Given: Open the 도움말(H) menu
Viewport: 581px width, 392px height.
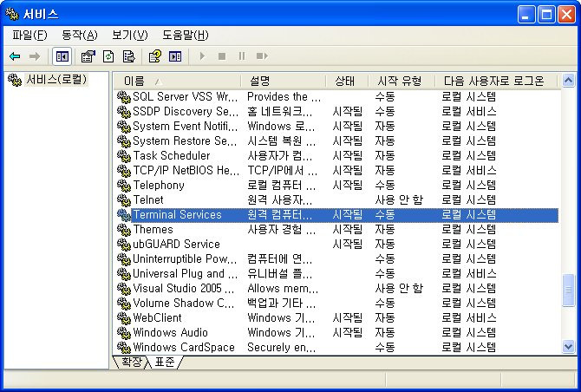Looking at the screenshot, I should (x=186, y=36).
